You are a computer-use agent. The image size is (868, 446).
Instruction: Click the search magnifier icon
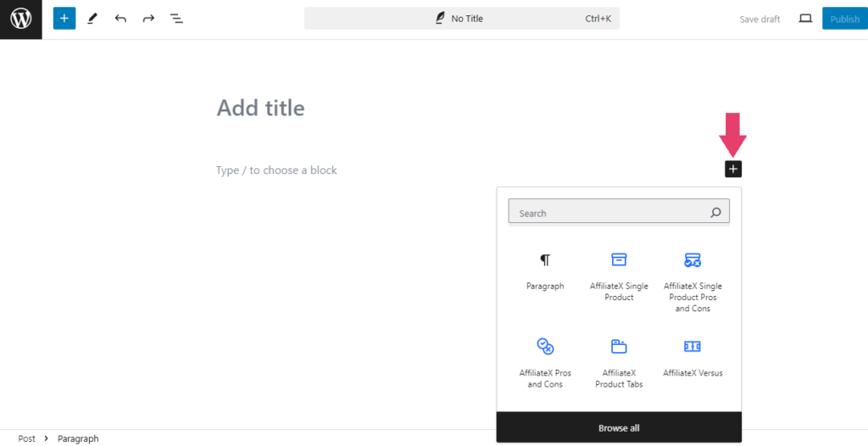[715, 212]
